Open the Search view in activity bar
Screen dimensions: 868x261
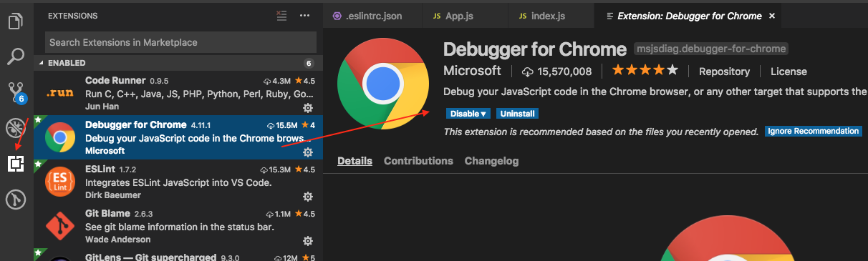click(16, 56)
